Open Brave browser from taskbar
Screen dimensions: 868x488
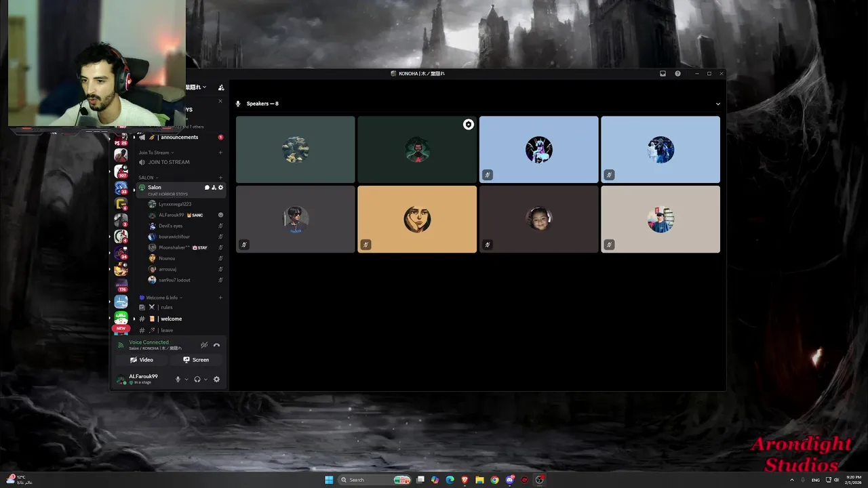(465, 480)
